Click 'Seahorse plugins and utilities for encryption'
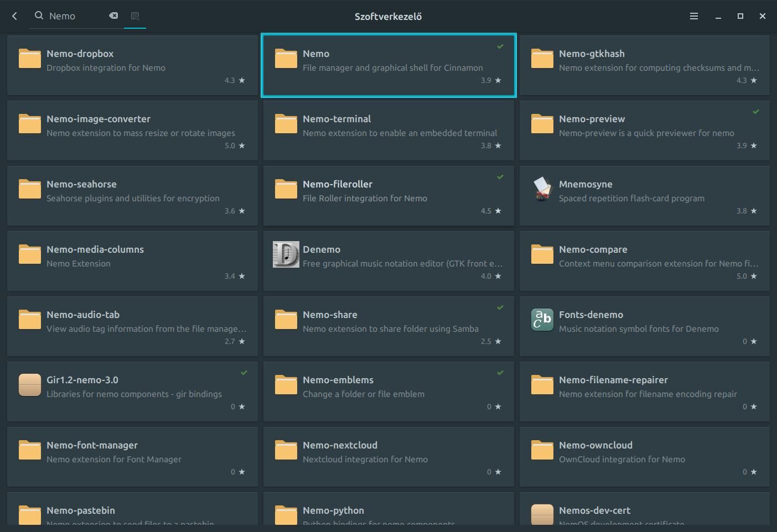 [133, 199]
